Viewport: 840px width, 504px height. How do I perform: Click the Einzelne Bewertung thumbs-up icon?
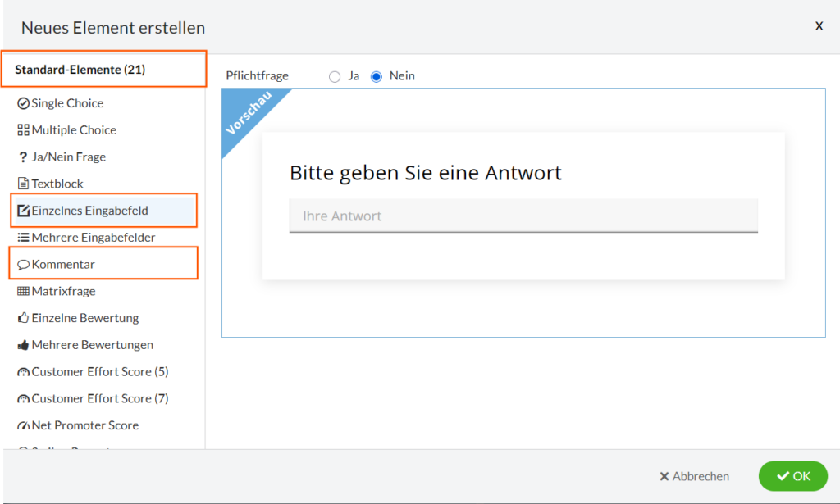coord(24,318)
